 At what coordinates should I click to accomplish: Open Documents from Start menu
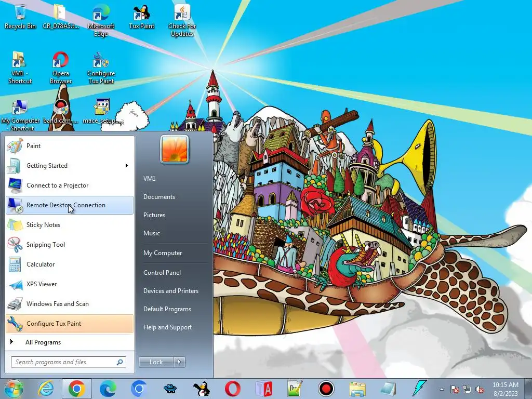(159, 197)
